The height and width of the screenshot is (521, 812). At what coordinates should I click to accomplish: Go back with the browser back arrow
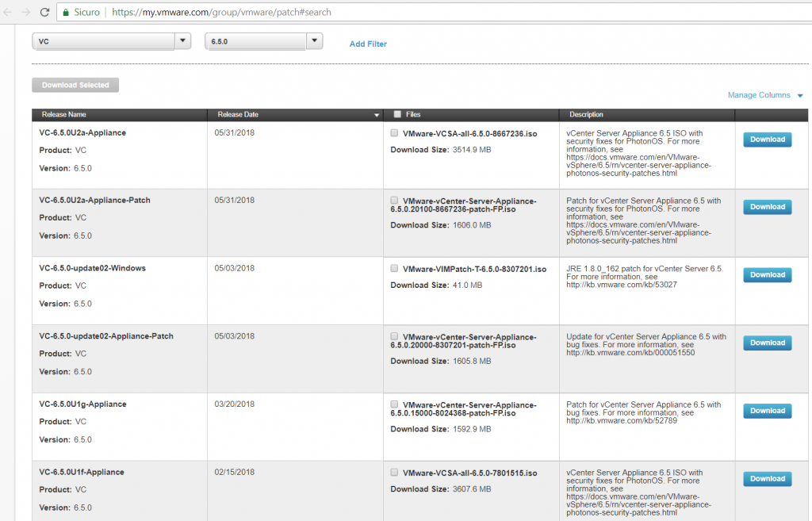click(7, 12)
